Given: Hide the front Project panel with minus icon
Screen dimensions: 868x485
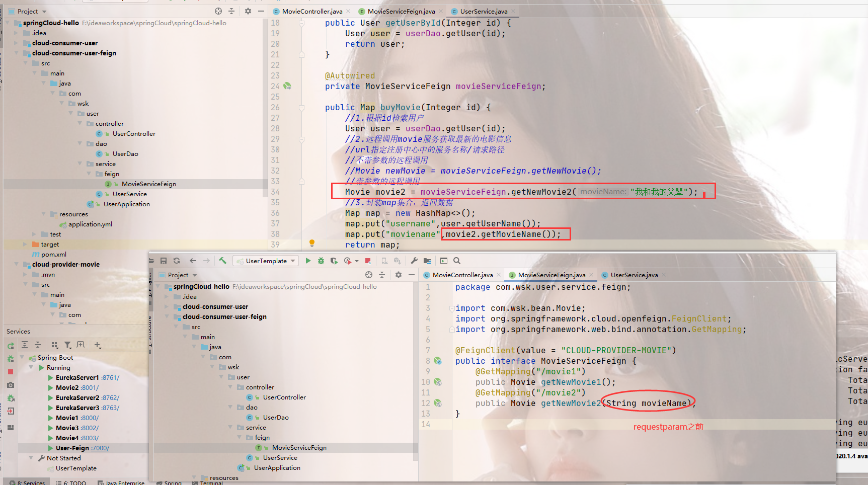Looking at the screenshot, I should [x=412, y=275].
